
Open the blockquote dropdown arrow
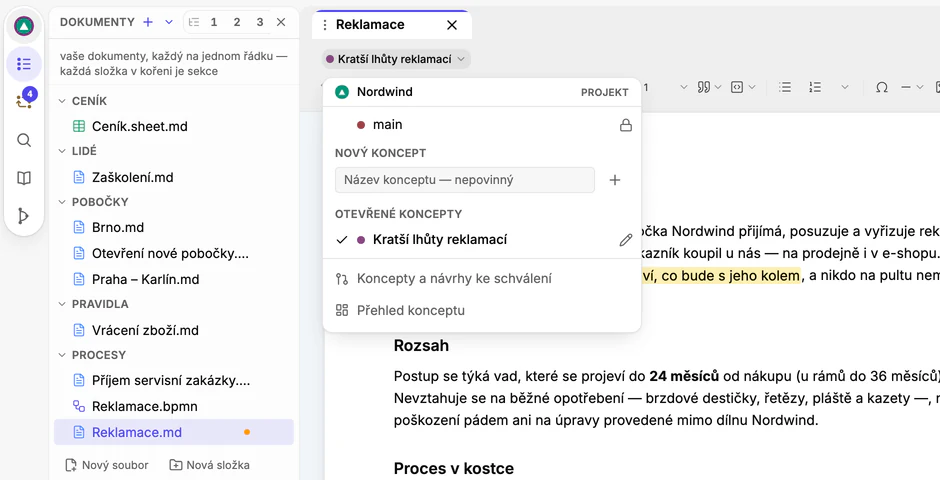point(718,87)
